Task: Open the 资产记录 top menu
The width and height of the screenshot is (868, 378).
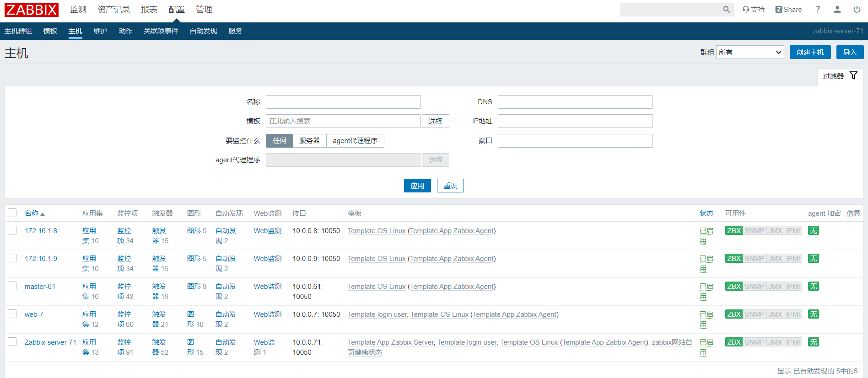Action: (x=113, y=10)
